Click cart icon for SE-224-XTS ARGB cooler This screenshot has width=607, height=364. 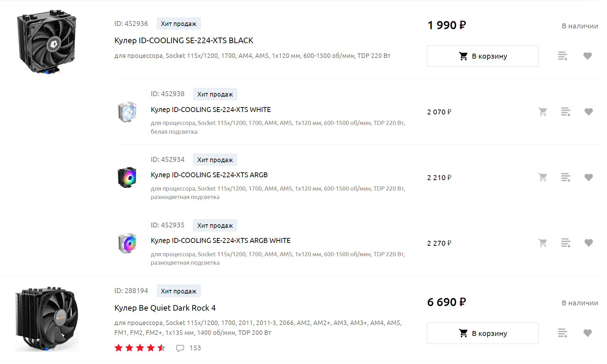pos(543,178)
